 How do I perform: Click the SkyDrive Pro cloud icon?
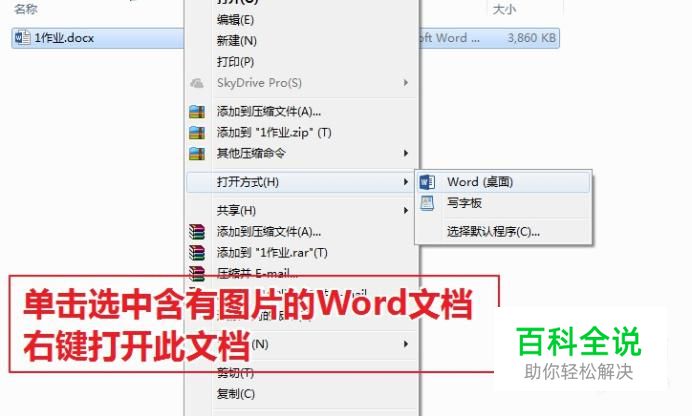click(197, 83)
